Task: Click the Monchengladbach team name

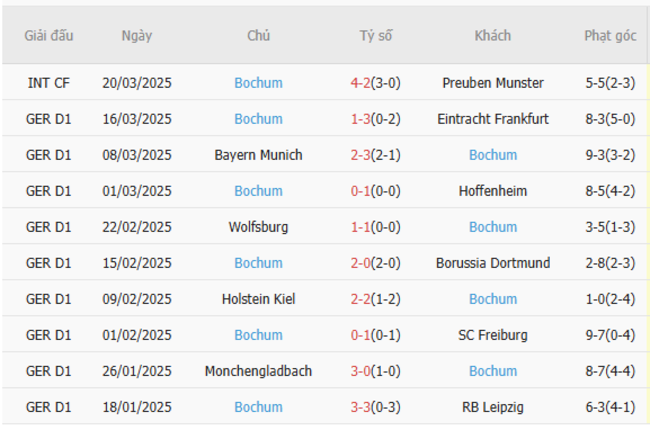Action: 258,371
